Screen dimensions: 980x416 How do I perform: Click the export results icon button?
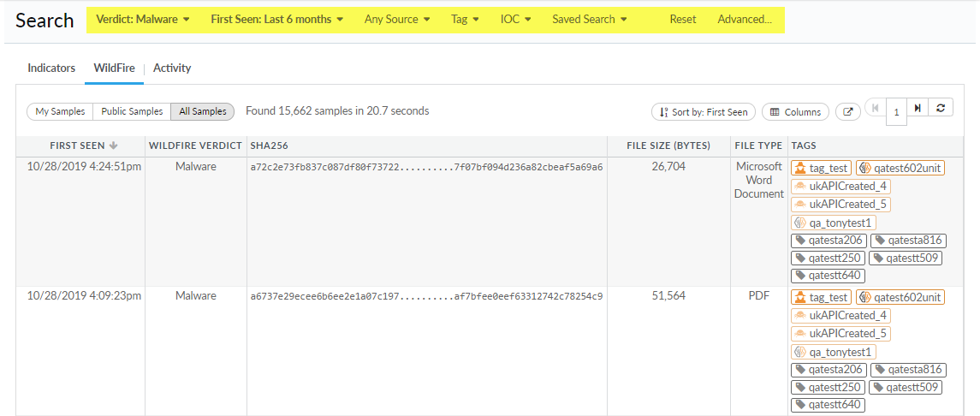[x=847, y=111]
